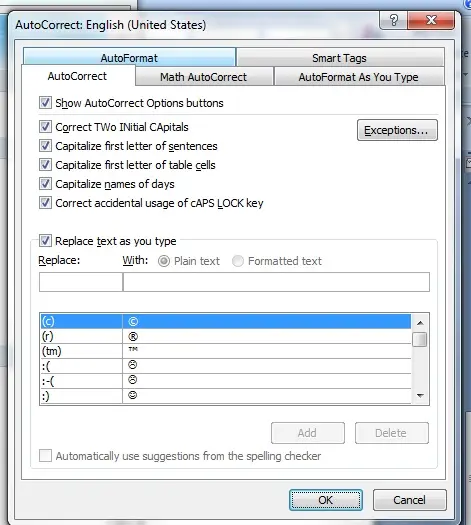The width and height of the screenshot is (471, 525).
Task: Switch to AutoFormat As You Type tab
Action: tap(359, 77)
